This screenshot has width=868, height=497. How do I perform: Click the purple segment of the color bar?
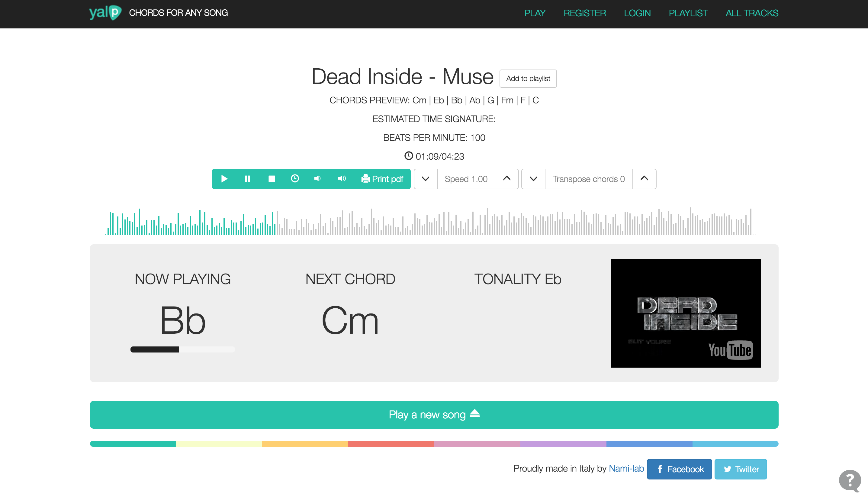(x=563, y=444)
